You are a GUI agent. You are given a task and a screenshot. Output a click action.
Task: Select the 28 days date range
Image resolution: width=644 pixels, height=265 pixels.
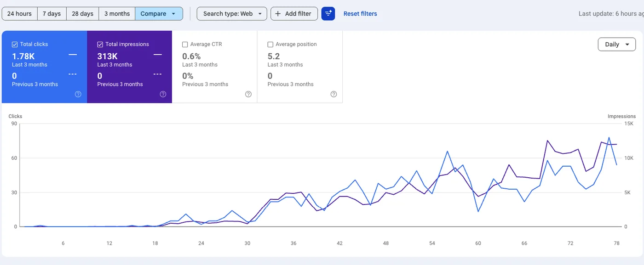[x=82, y=13]
